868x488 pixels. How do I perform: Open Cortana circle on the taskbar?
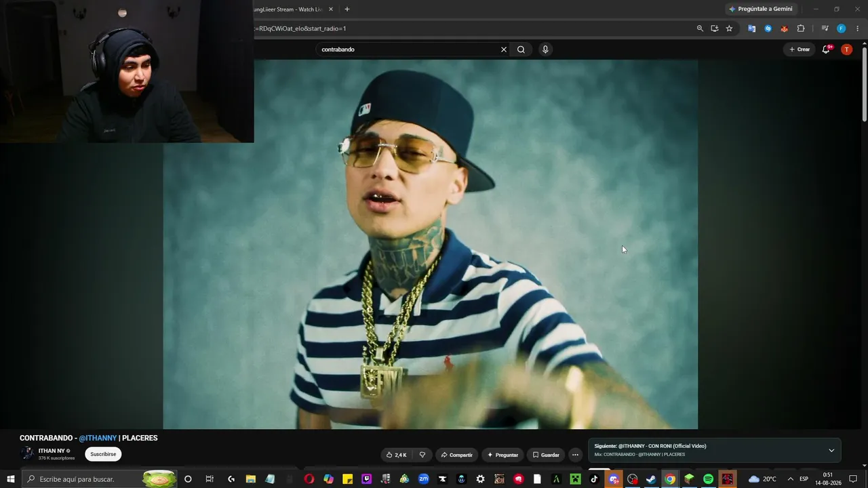[188, 479]
